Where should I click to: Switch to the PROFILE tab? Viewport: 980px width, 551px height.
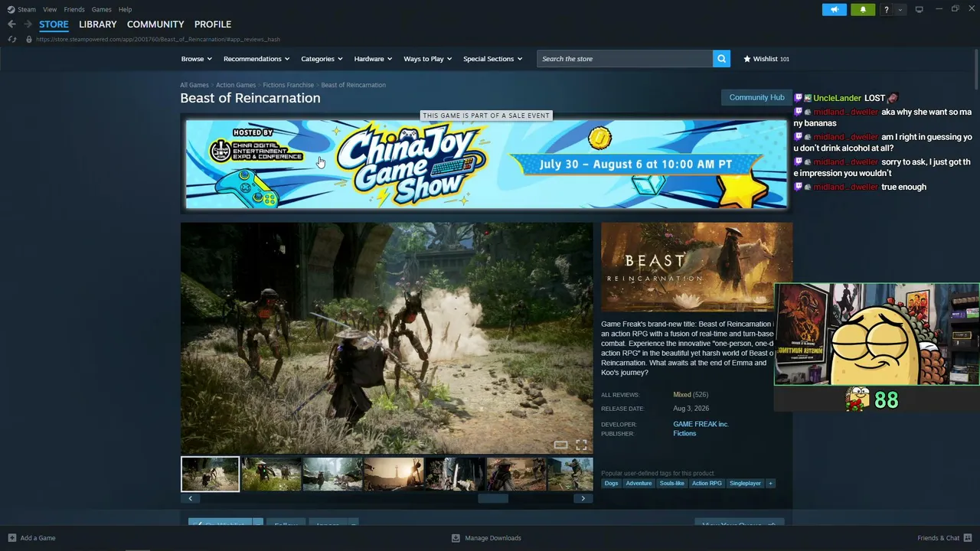(213, 24)
